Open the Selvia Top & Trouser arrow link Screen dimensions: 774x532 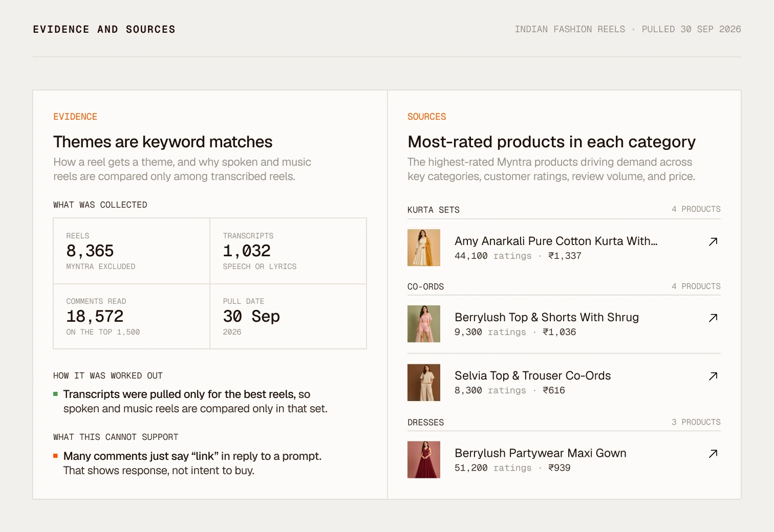tap(713, 376)
